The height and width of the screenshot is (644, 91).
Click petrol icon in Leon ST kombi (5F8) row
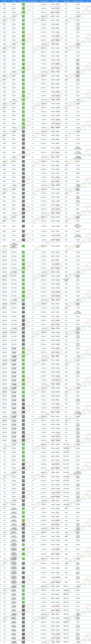pyautogui.click(x=23, y=246)
